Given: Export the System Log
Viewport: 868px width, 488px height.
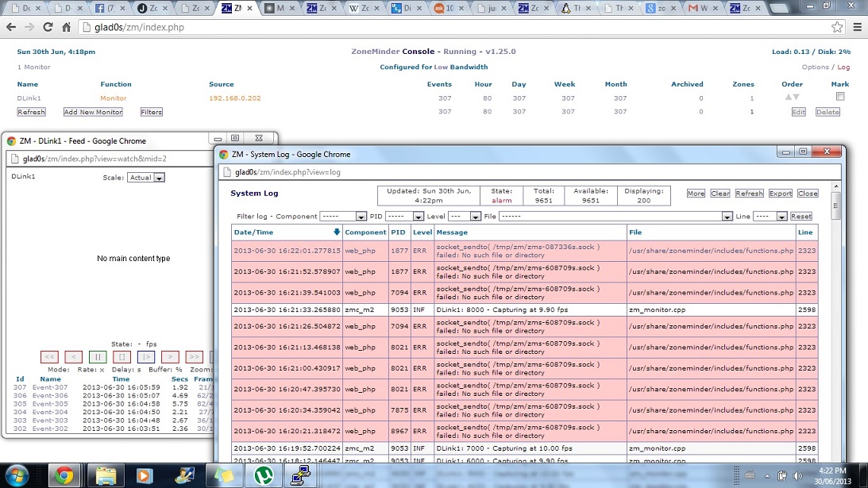Looking at the screenshot, I should (x=781, y=193).
